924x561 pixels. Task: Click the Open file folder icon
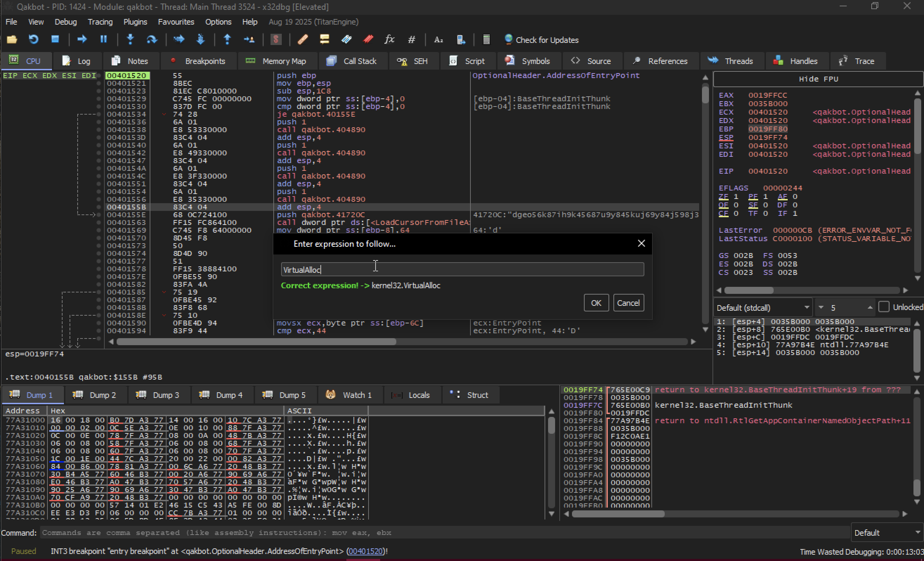pyautogui.click(x=12, y=39)
